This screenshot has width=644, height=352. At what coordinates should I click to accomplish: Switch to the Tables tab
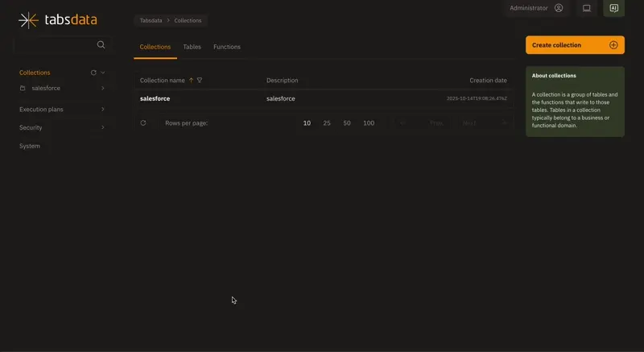(192, 47)
